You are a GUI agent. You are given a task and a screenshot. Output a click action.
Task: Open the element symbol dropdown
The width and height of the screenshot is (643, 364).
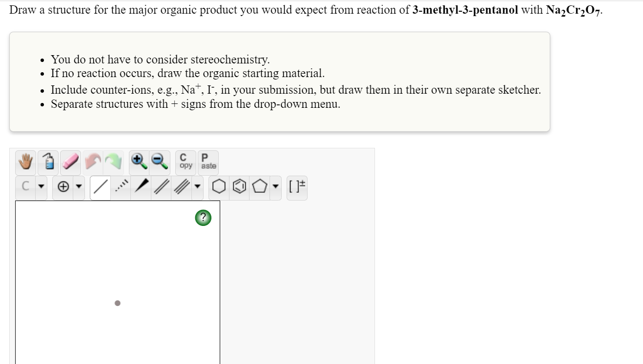(41, 187)
